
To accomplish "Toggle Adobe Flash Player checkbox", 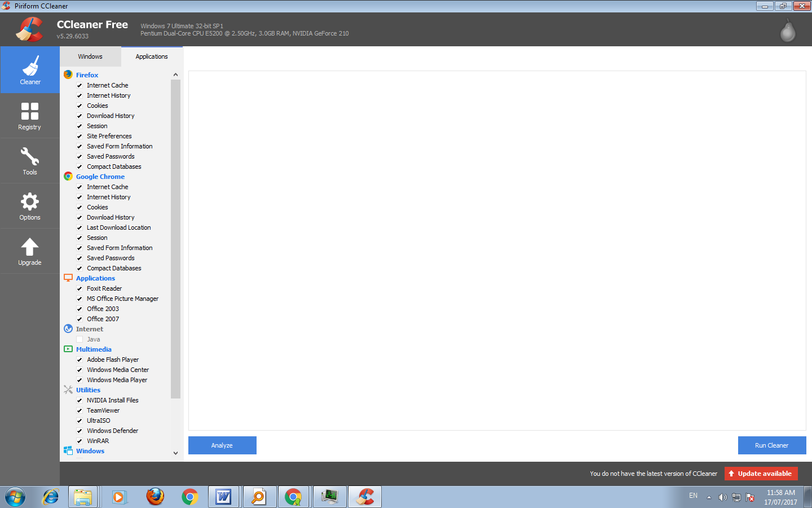I will [80, 360].
